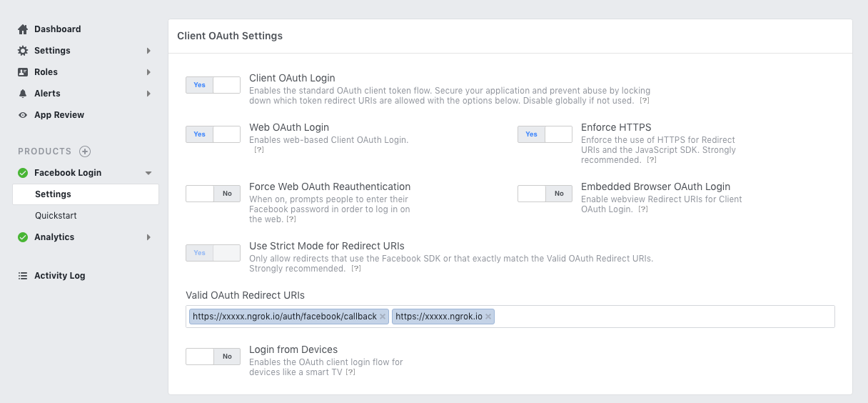Enable Force Web OAuth Reauthentication
The width and height of the screenshot is (868, 403).
(x=213, y=194)
